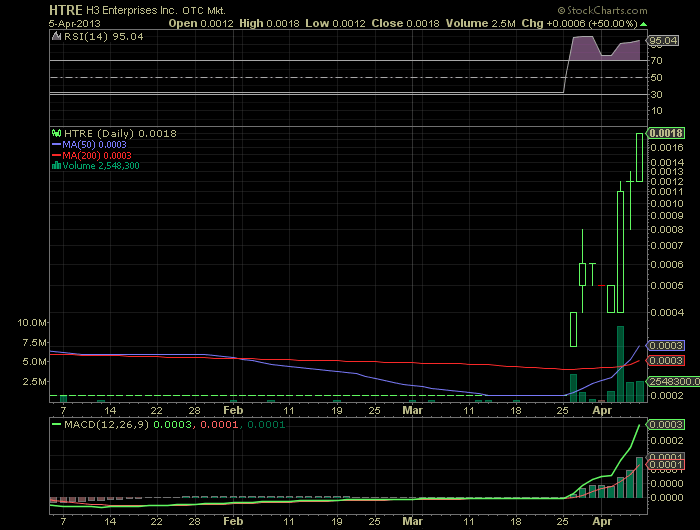
Task: Click the Feb label on the price axis
Action: (x=233, y=410)
